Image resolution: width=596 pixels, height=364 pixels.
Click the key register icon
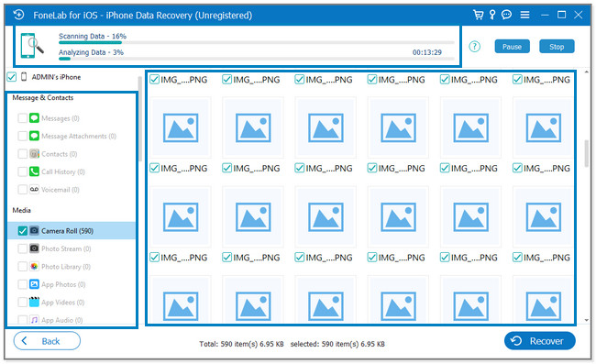(x=492, y=15)
